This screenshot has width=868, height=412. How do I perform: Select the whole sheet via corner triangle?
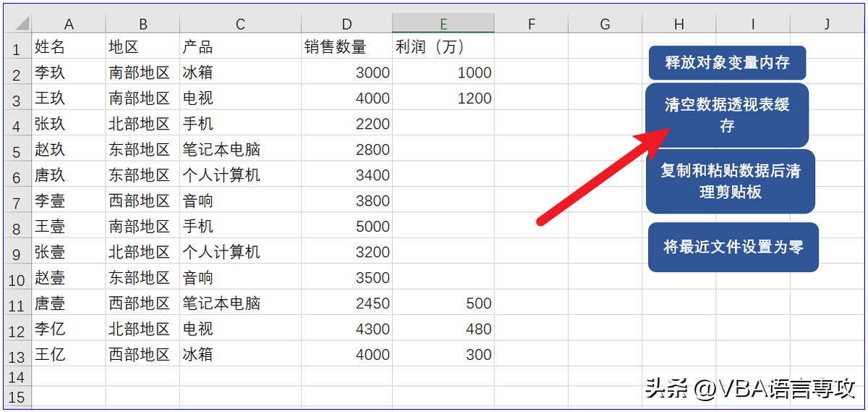tap(18, 24)
